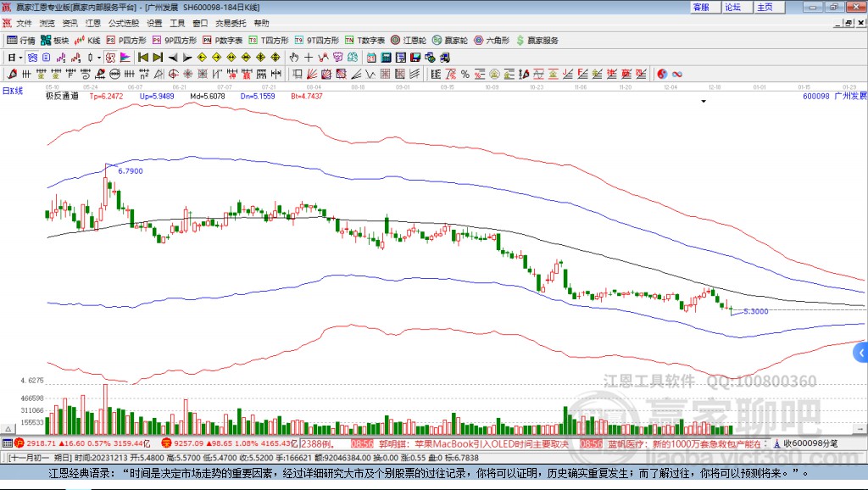Open the T数字表 tool
868x490 pixels.
click(x=364, y=41)
